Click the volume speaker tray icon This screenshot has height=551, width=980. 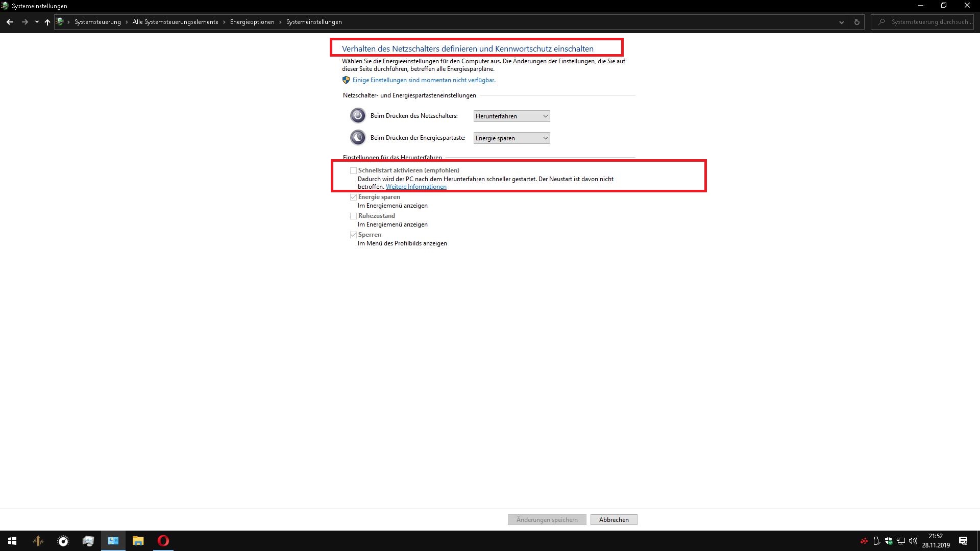pyautogui.click(x=913, y=541)
